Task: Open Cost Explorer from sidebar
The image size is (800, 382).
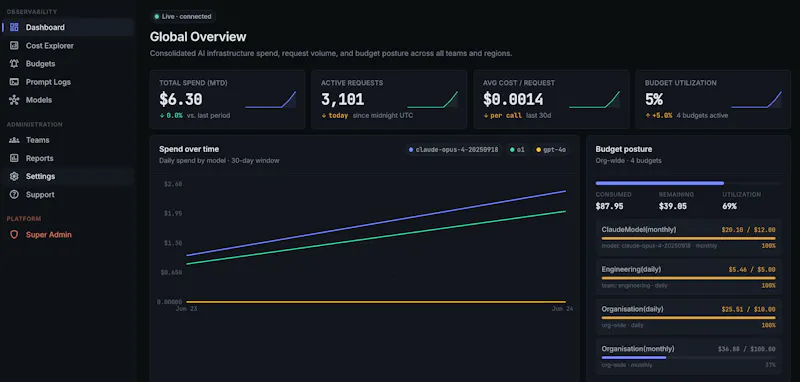Action: tap(68, 46)
